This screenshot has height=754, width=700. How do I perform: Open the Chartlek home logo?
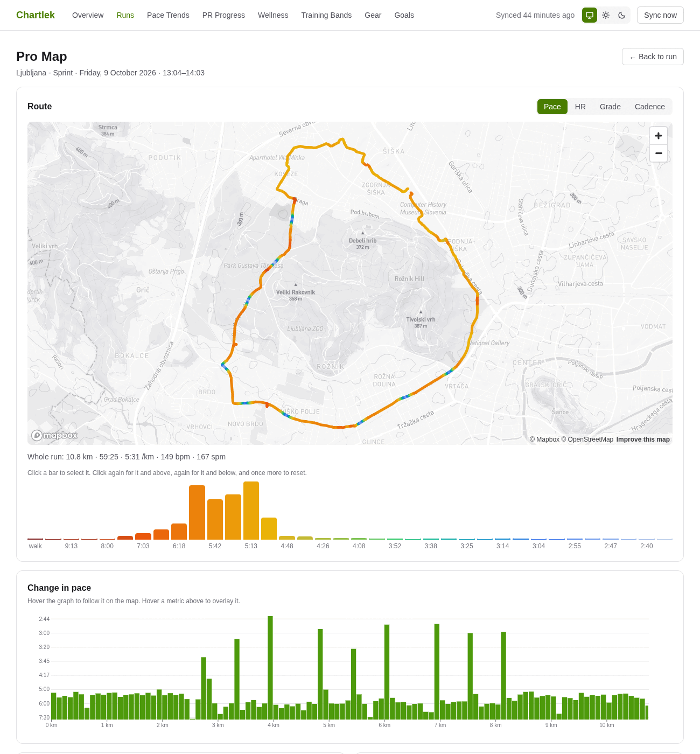(36, 15)
